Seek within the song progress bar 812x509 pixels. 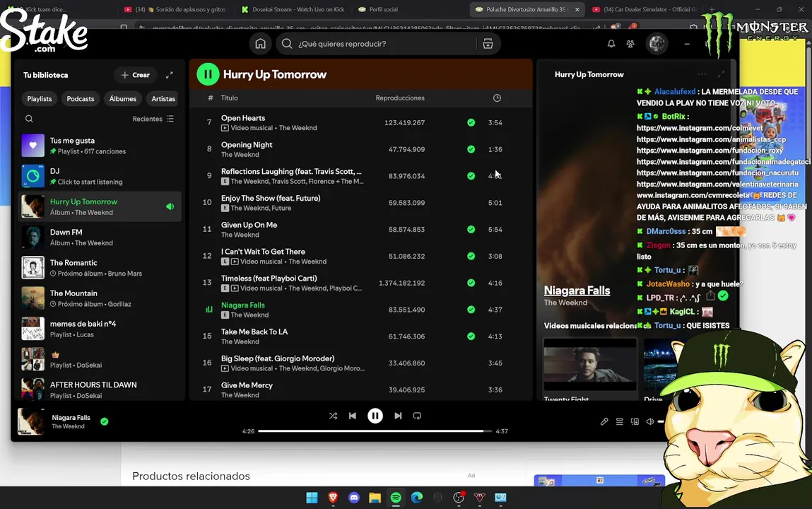375,431
